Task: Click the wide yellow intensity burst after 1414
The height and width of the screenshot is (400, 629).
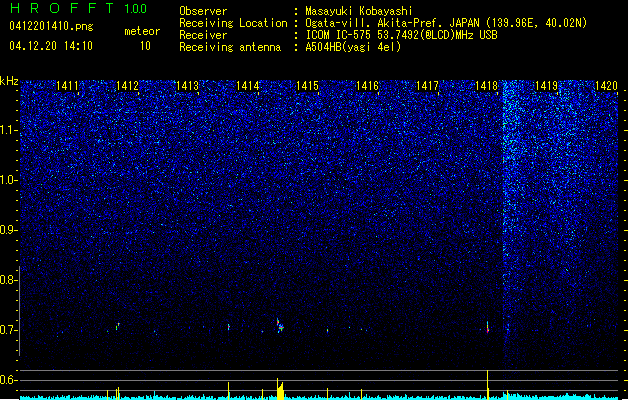Action: pos(280,389)
